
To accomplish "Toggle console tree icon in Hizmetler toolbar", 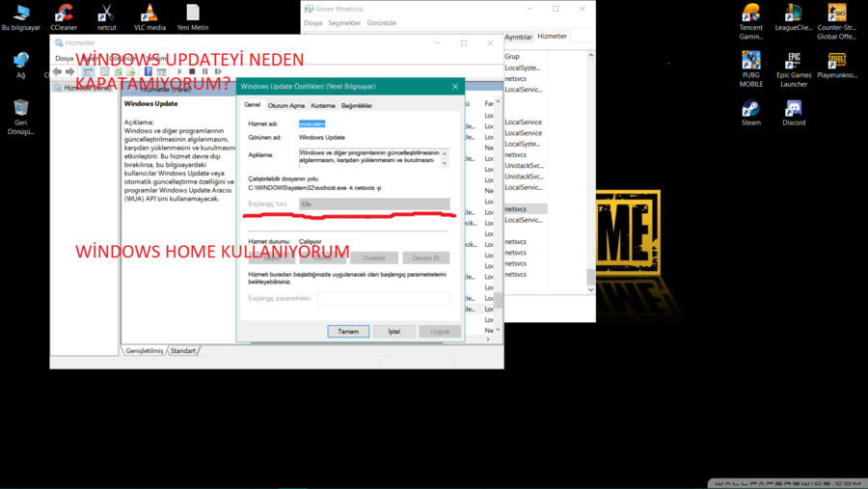I will (88, 71).
